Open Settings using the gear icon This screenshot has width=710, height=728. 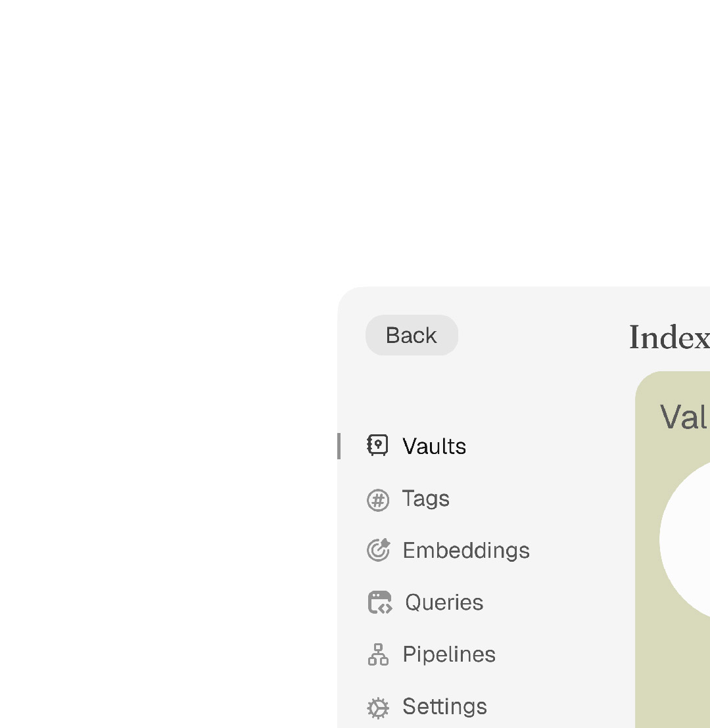pyautogui.click(x=378, y=707)
